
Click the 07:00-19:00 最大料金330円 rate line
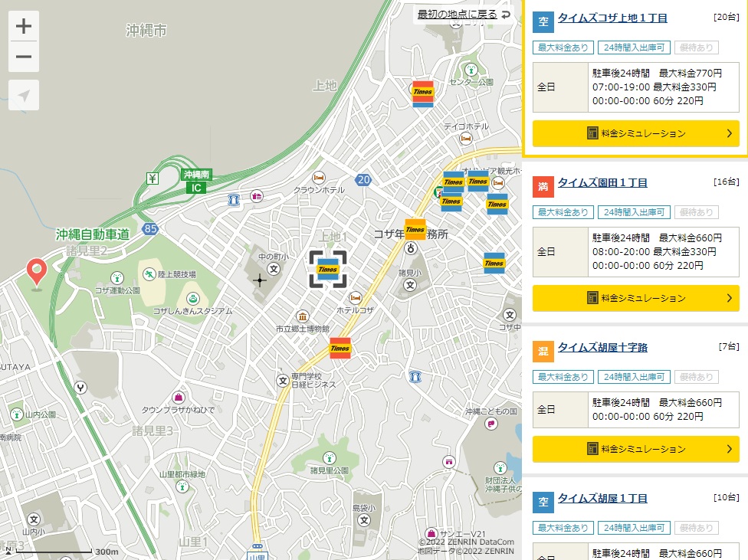coord(654,87)
